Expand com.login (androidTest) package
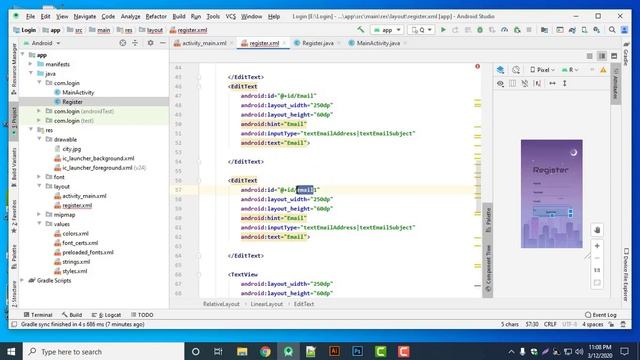This screenshot has height=360, width=640. (39, 111)
